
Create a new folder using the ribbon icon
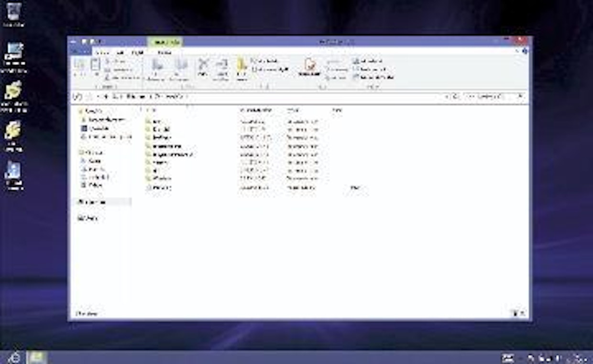pyautogui.click(x=242, y=66)
